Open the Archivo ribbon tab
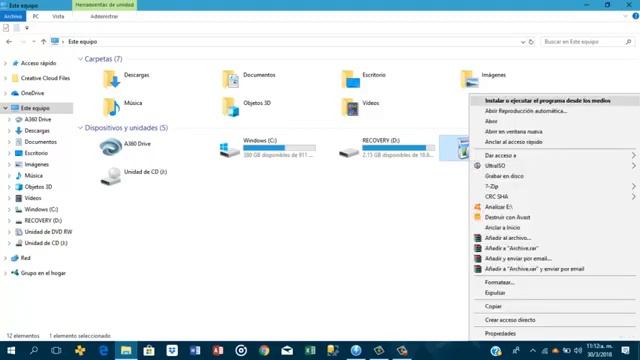 click(13, 16)
